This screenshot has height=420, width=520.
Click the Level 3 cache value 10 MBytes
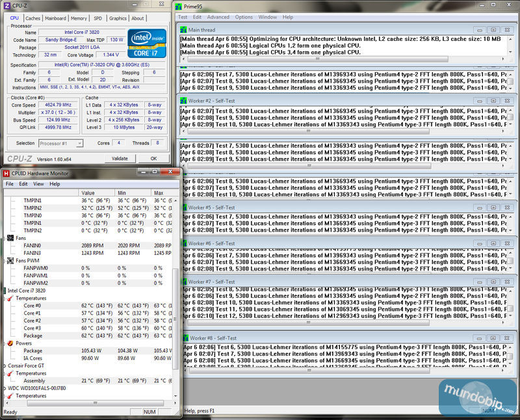pos(124,127)
